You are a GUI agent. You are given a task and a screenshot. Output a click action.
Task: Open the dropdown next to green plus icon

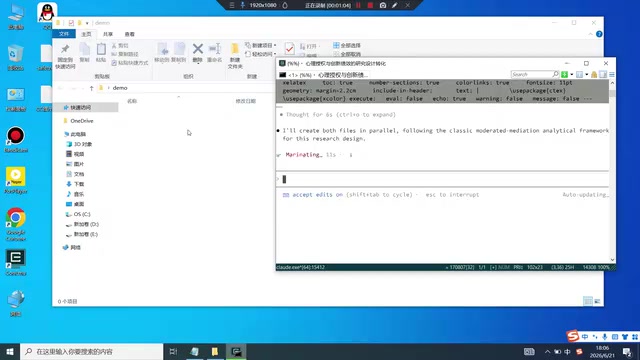pos(571,74)
